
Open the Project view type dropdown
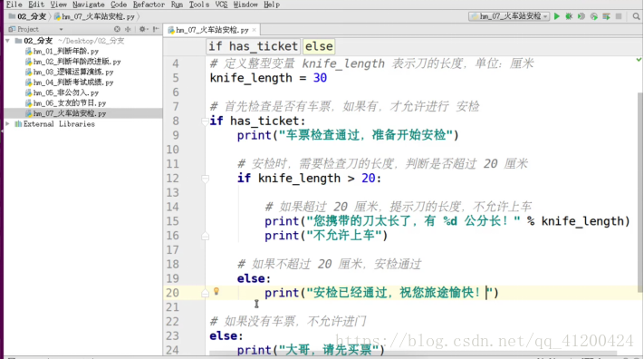tap(61, 29)
